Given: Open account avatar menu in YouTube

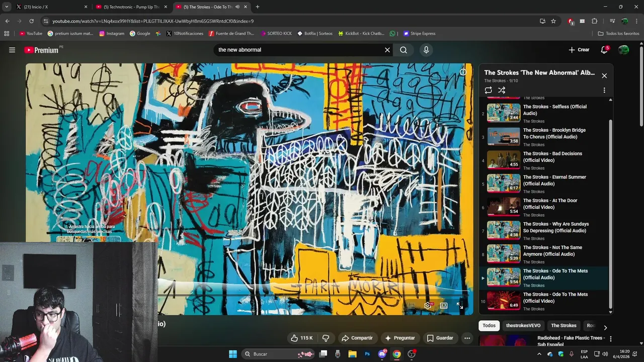Looking at the screenshot, I should [x=624, y=50].
